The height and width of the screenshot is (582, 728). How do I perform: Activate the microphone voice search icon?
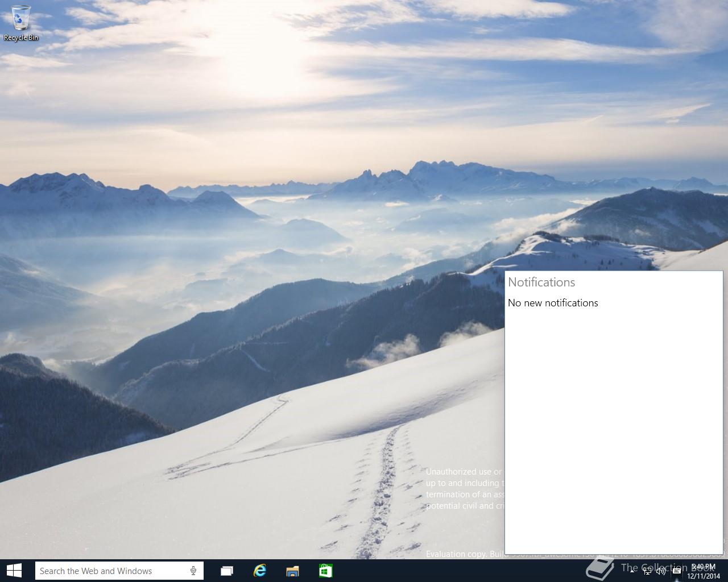pyautogui.click(x=193, y=571)
